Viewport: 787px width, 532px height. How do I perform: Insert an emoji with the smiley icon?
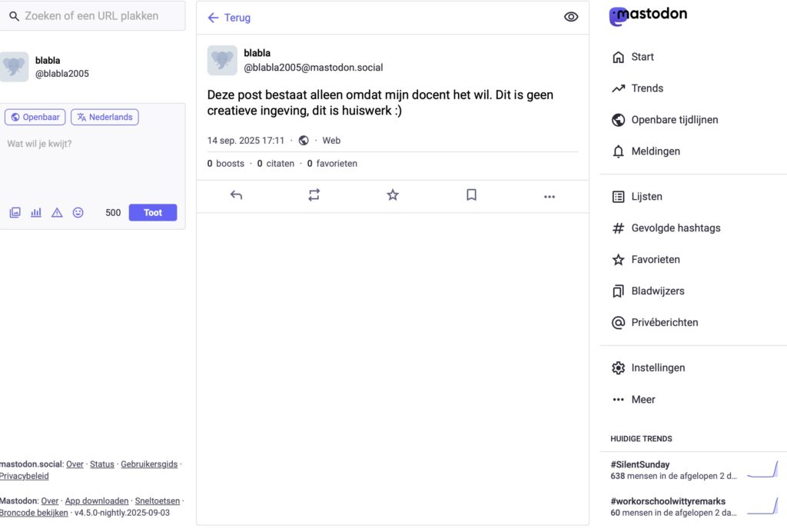[78, 213]
